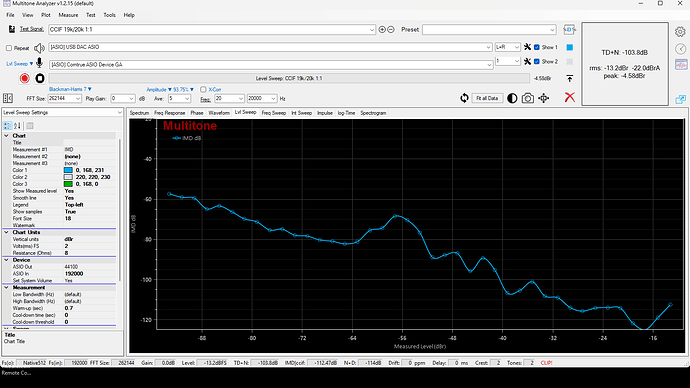Click the move crosshair arrows icon
The image size is (690, 388).
click(x=544, y=98)
